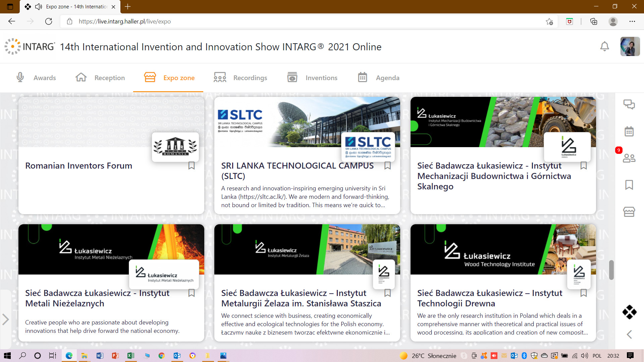
Task: Go to the Awards tab
Action: click(x=36, y=77)
